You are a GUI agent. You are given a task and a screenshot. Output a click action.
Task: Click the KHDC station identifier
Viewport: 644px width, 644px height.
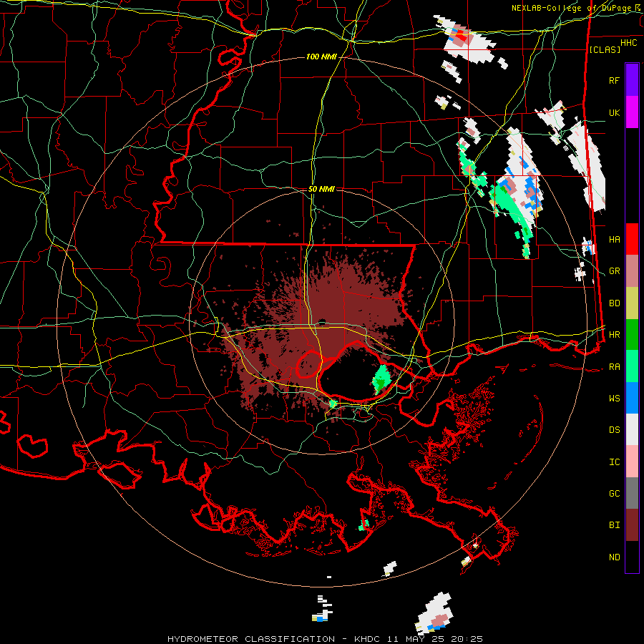(367, 639)
